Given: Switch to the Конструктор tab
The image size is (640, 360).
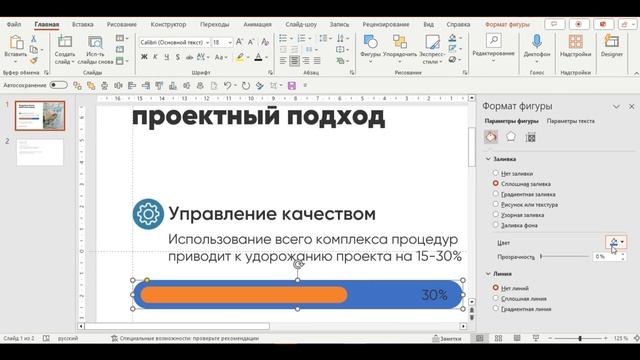Looking at the screenshot, I should (x=168, y=24).
